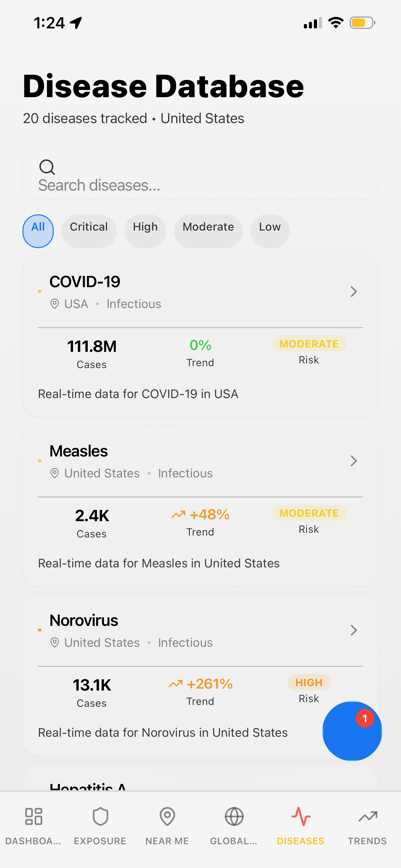401x868 pixels.
Task: Click the Near Me location pin icon
Action: 167,817
